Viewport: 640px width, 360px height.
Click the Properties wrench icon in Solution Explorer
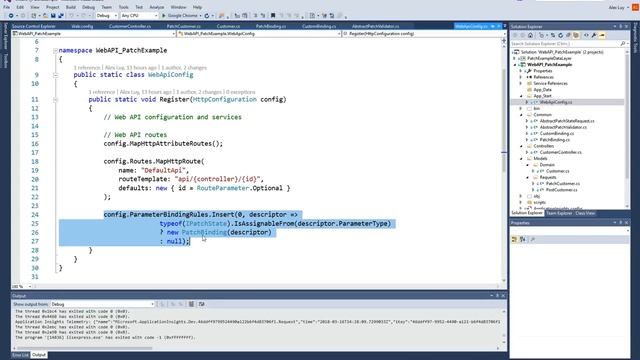[x=594, y=36]
